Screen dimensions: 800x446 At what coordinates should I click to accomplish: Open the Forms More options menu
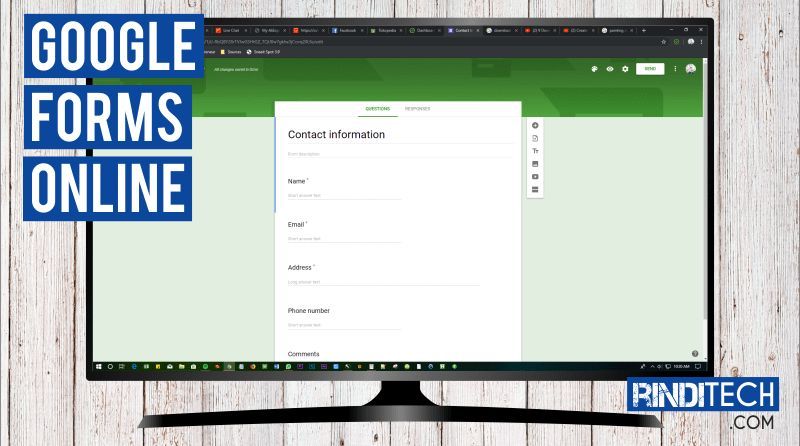(675, 69)
